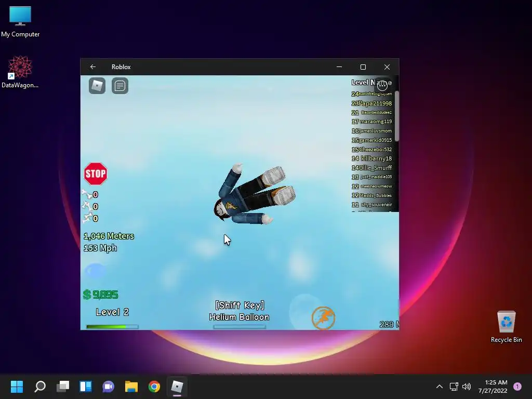Click the green dollar sign icon

[87, 295]
